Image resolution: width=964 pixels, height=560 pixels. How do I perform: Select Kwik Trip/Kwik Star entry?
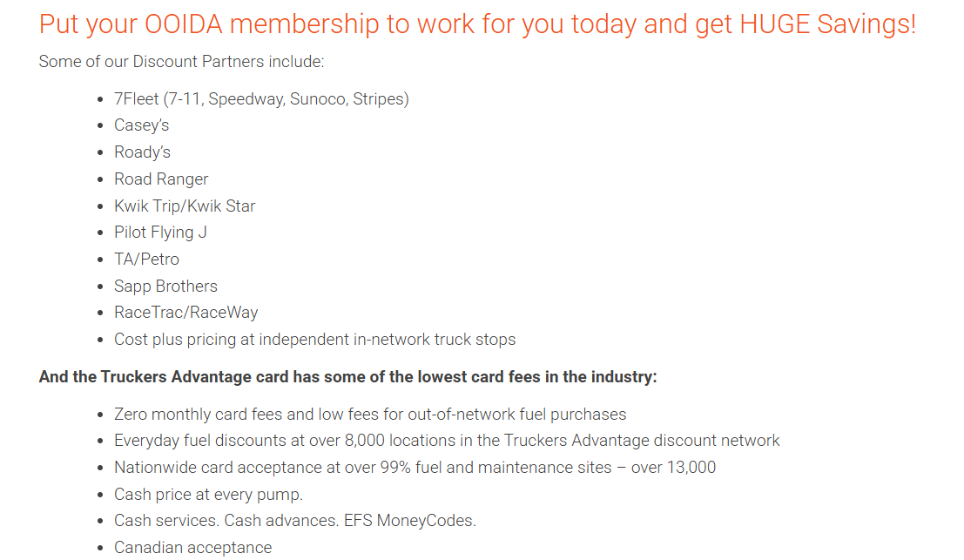[x=185, y=206]
